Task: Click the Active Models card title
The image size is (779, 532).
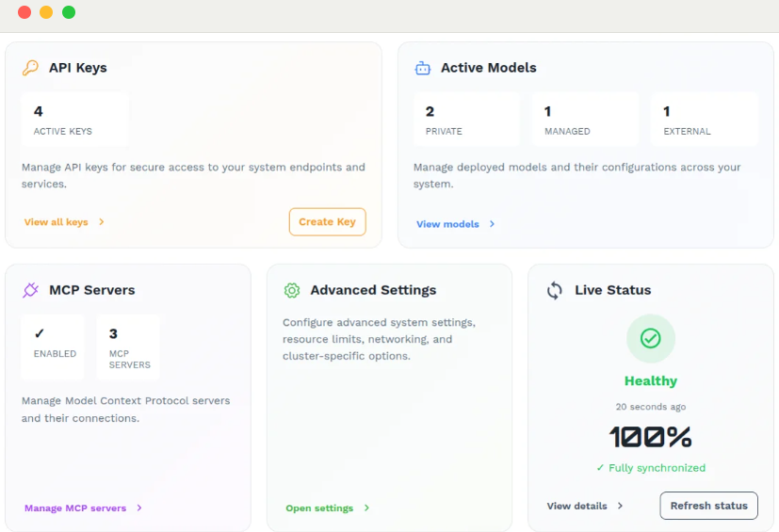Action: tap(489, 68)
